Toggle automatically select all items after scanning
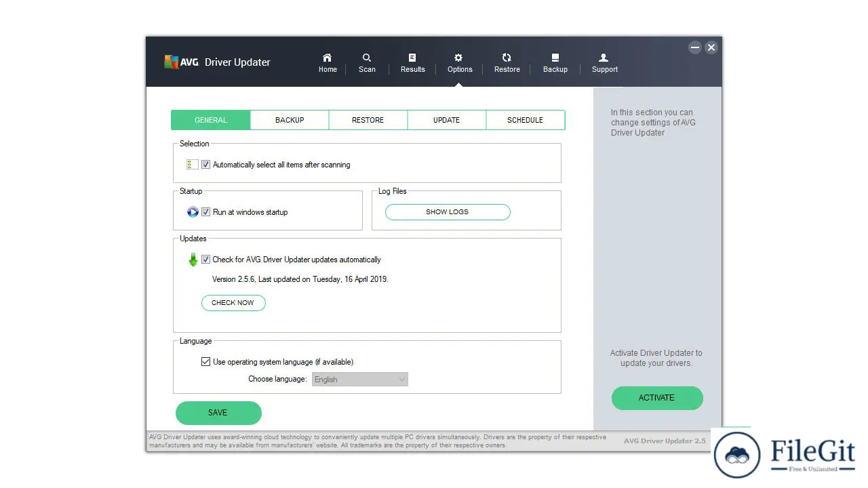This screenshot has height=488, width=868. 205,165
